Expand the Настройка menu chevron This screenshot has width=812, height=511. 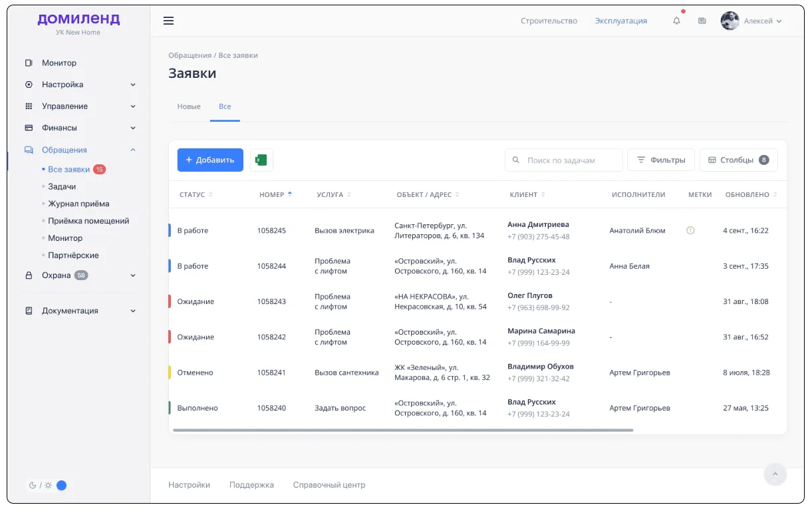coord(133,85)
